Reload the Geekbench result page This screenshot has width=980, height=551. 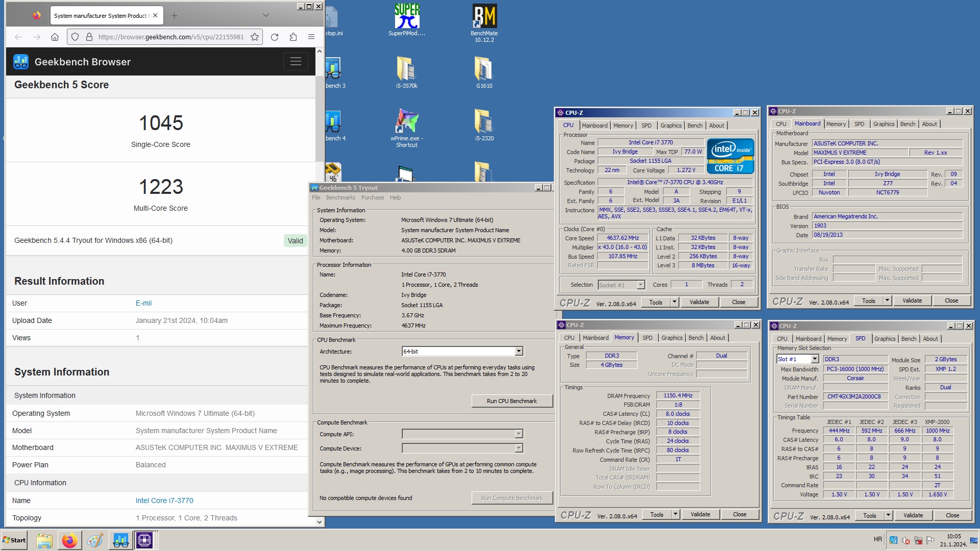(275, 37)
